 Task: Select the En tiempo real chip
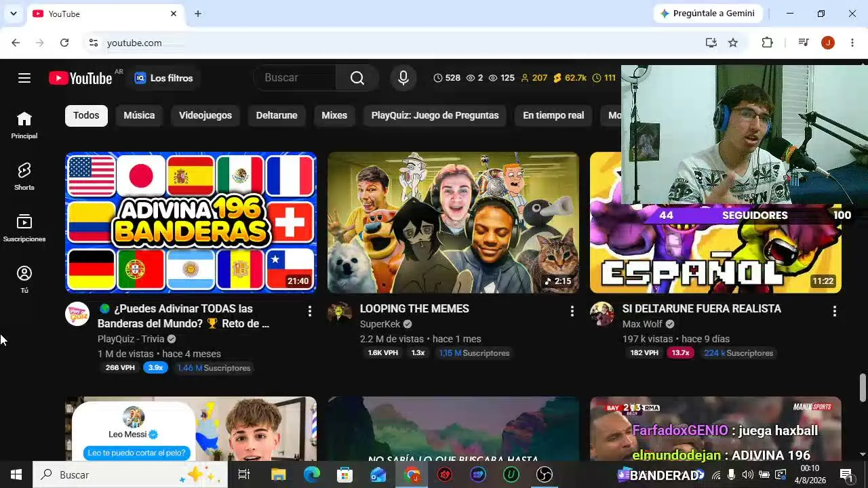point(553,115)
